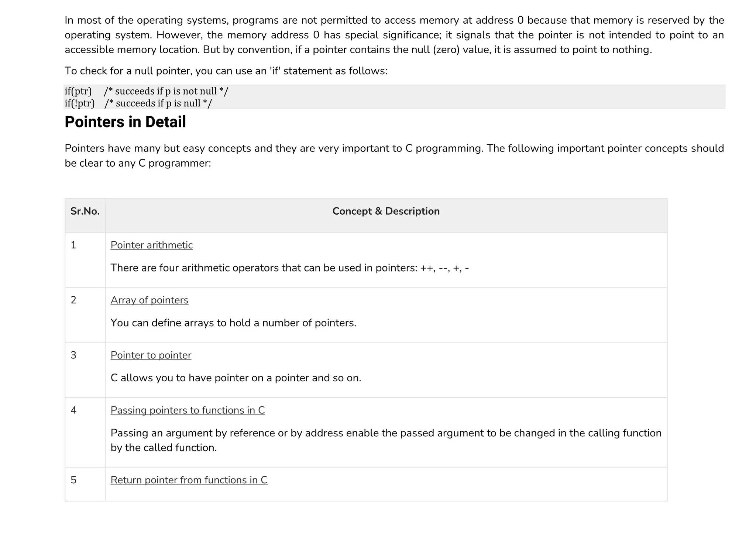This screenshot has height=535, width=756.
Task: Click the Pointers in Detail heading
Action: tap(125, 122)
